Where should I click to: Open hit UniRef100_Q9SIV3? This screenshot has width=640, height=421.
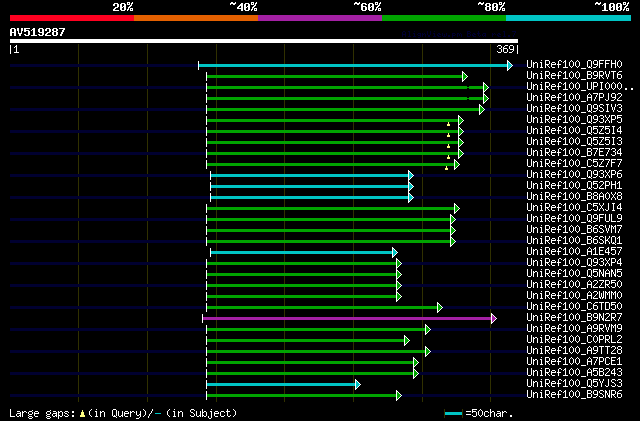pos(574,109)
